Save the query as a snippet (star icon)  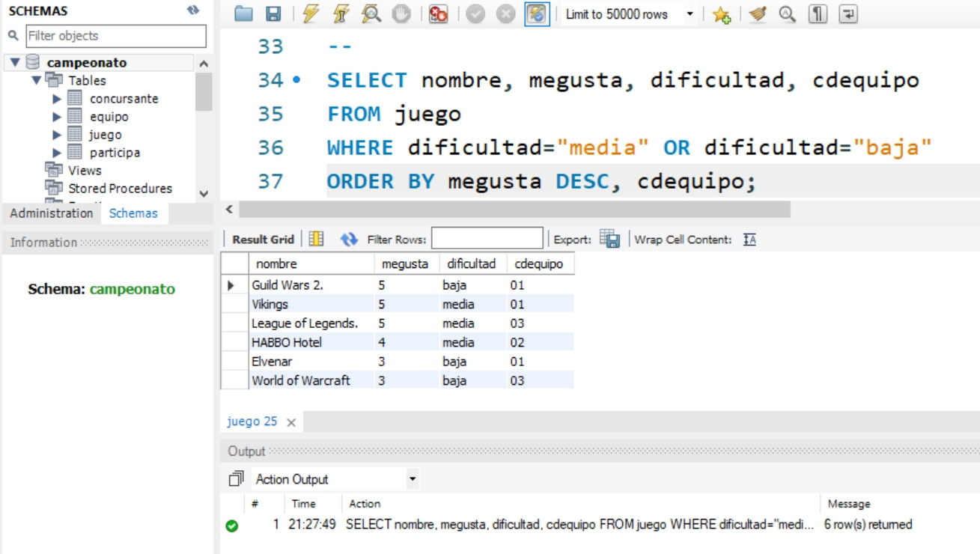tap(721, 13)
